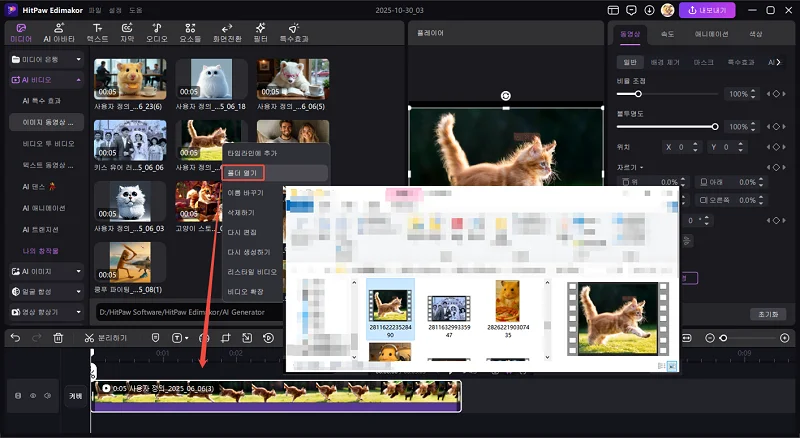800x438 pixels.
Task: Open the 필터 filters panel
Action: point(260,32)
